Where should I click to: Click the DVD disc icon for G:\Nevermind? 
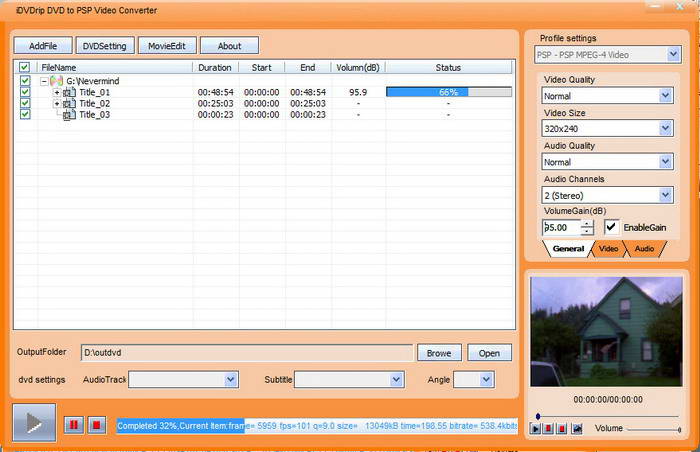tap(57, 80)
